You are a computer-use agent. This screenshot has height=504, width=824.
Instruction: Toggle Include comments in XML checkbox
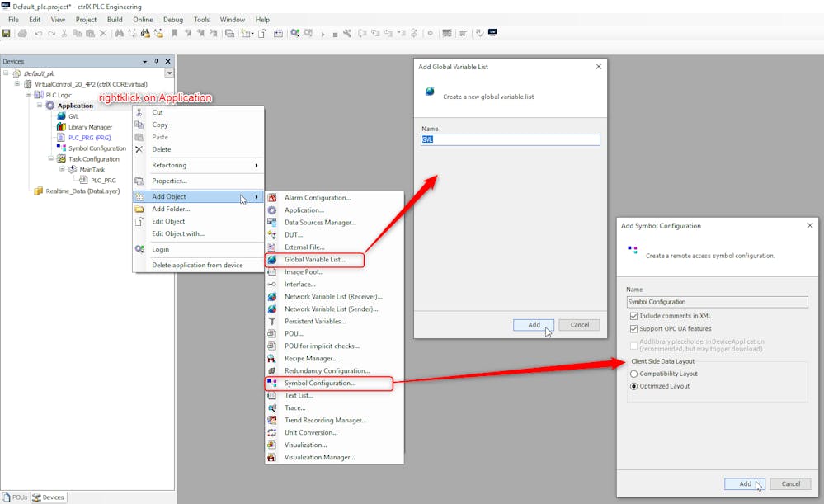pos(633,316)
